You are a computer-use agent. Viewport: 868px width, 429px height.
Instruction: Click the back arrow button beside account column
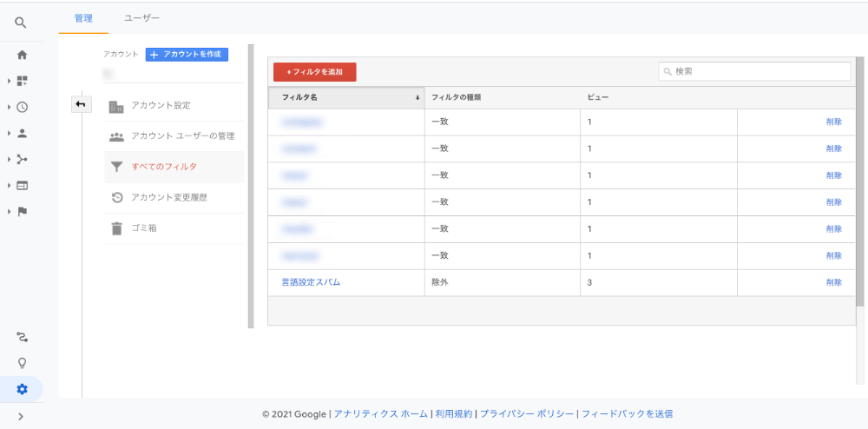82,104
